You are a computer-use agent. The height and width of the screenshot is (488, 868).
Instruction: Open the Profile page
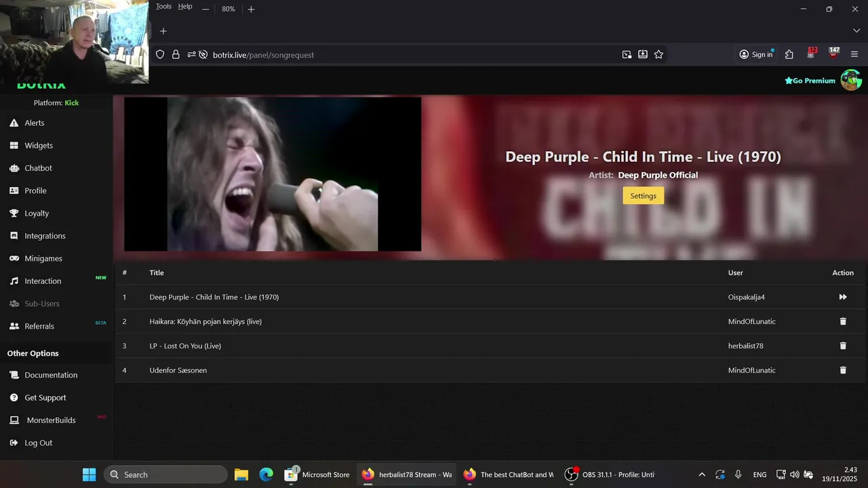pos(35,190)
